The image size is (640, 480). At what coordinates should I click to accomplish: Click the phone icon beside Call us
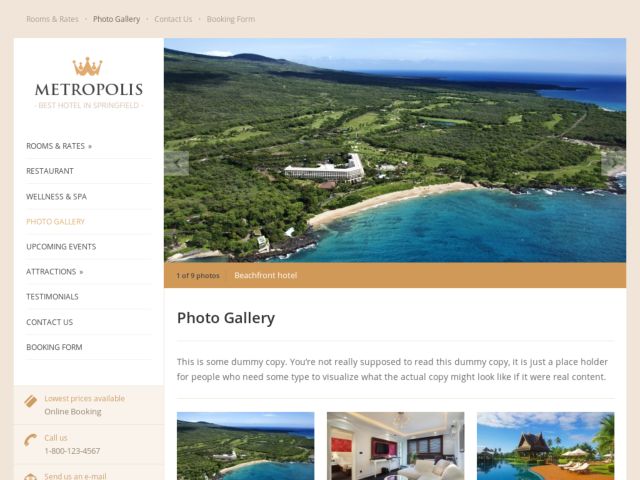pyautogui.click(x=31, y=440)
